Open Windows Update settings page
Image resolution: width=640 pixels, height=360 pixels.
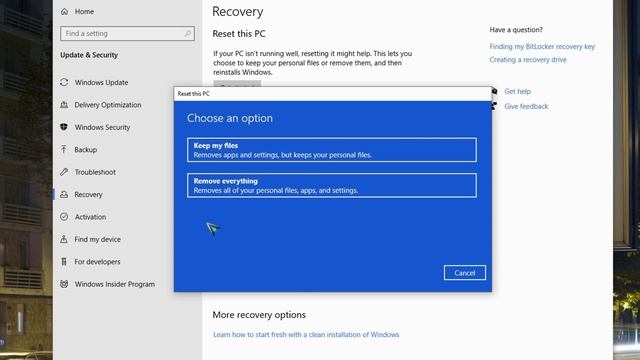(101, 82)
